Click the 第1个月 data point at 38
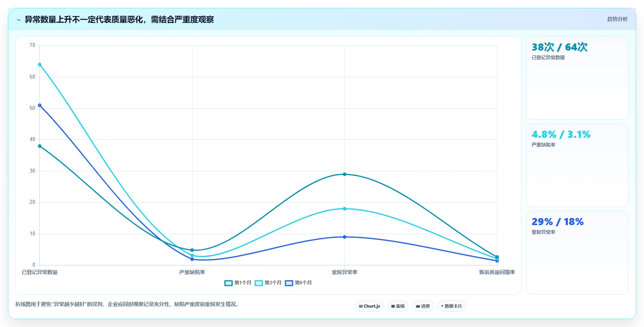The height and width of the screenshot is (327, 644). pos(39,146)
